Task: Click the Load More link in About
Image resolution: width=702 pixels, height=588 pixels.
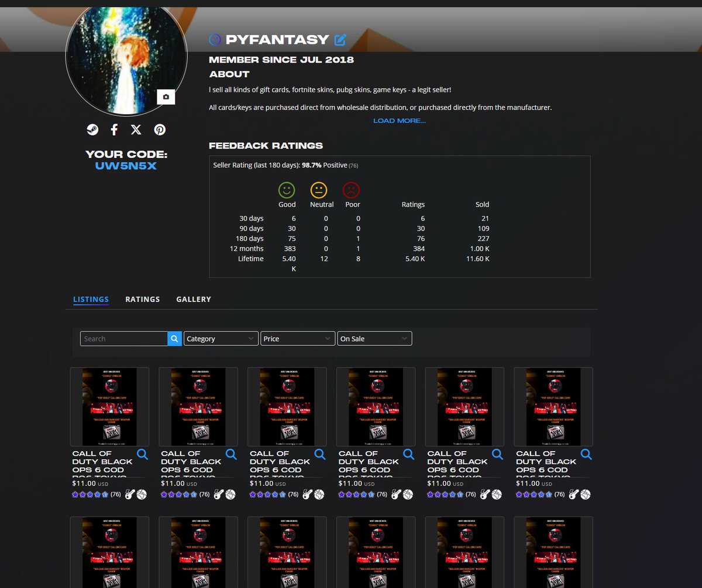Action: click(400, 121)
